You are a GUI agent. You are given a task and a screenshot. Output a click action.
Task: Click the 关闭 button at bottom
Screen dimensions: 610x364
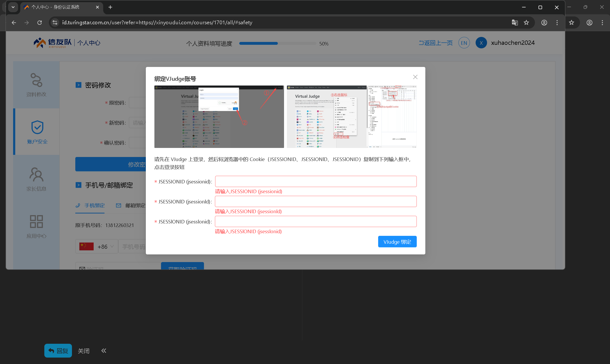click(x=84, y=351)
